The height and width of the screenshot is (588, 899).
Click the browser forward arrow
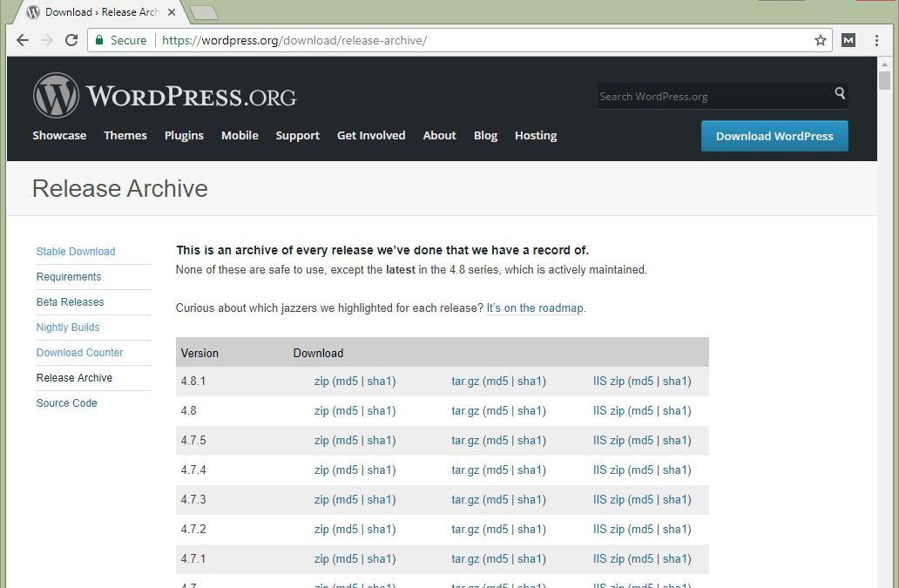47,40
